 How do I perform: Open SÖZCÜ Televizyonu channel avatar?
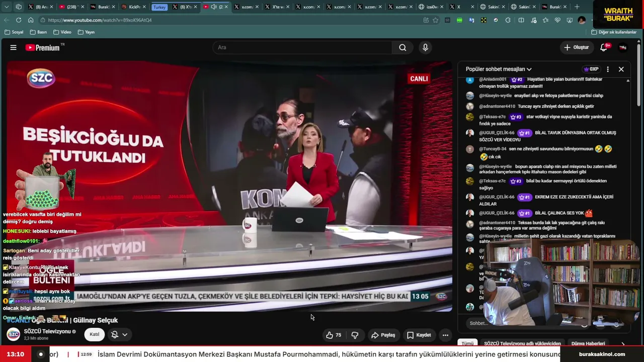tap(14, 334)
